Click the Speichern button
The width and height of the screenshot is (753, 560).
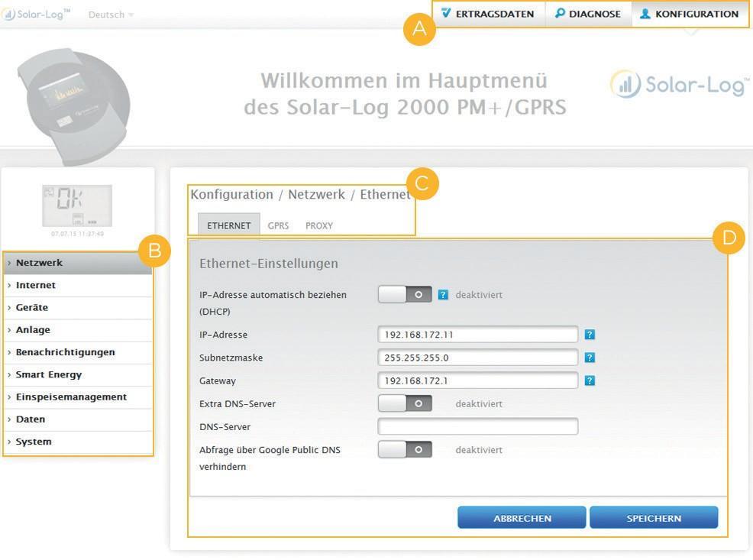click(x=654, y=518)
